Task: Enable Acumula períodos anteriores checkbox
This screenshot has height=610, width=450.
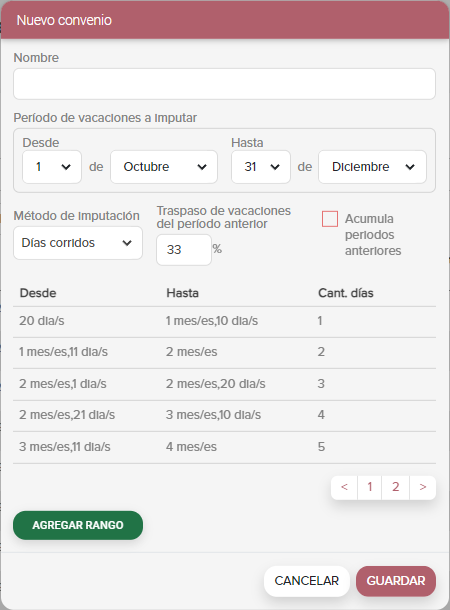Action: click(330, 219)
